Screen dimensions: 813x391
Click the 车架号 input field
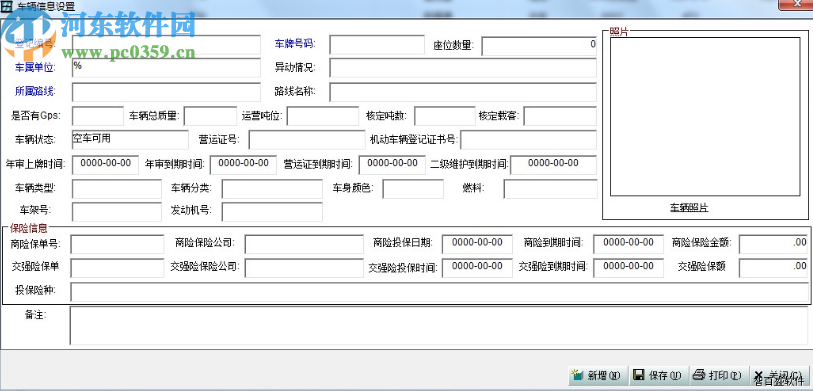click(117, 212)
